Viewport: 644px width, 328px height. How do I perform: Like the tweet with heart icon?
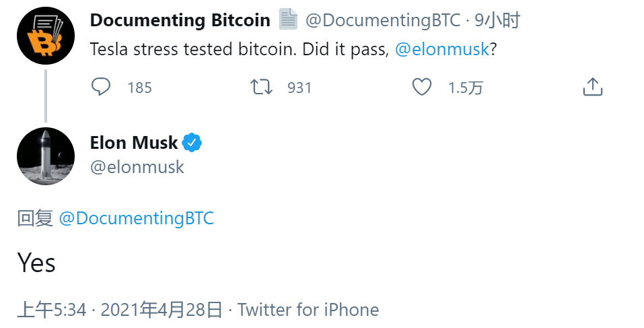[x=421, y=87]
